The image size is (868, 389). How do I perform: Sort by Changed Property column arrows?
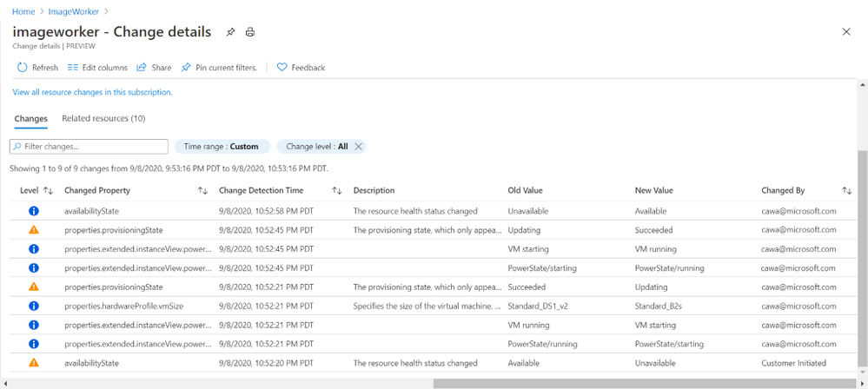coord(202,190)
